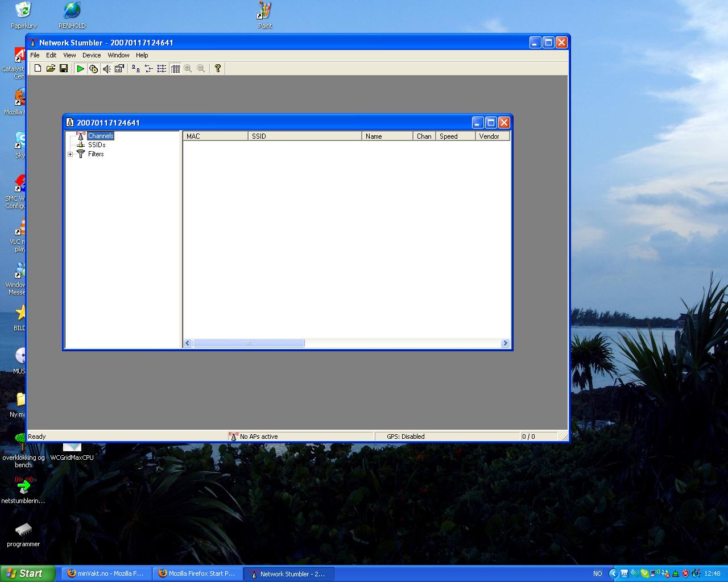Switch to Mozilla Firefox Start Page taskbar button

(x=197, y=573)
